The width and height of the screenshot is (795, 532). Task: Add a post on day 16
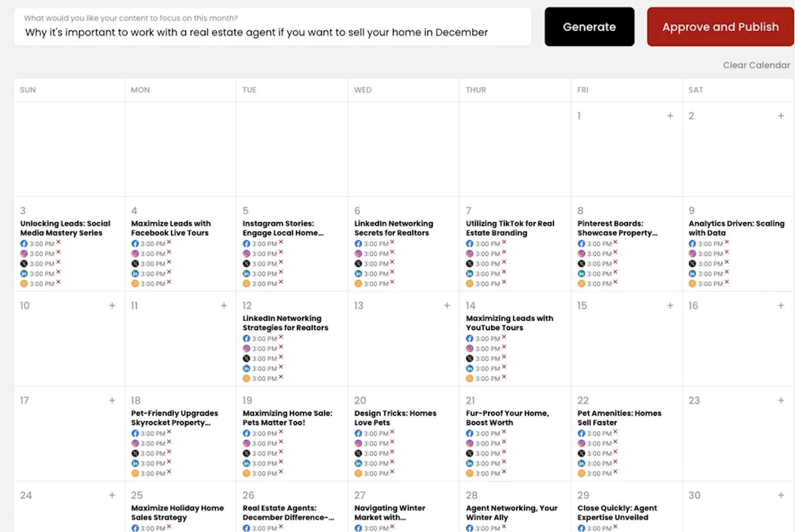[x=781, y=305]
